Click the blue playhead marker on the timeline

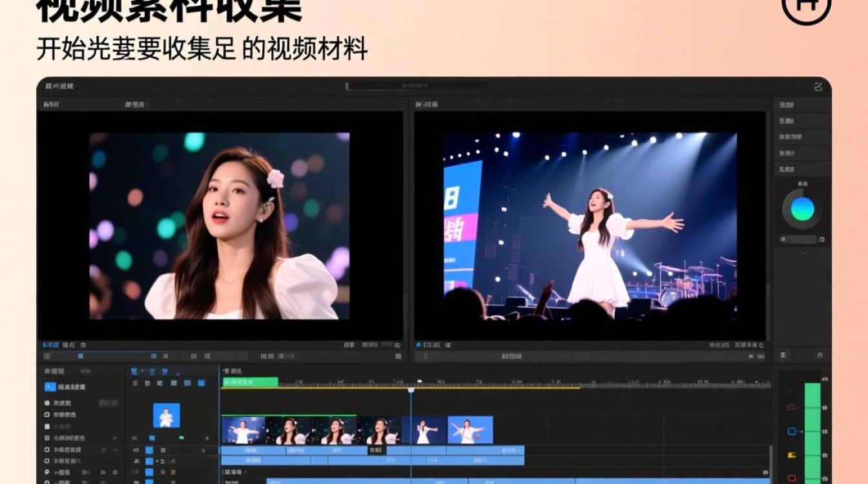coord(411,390)
